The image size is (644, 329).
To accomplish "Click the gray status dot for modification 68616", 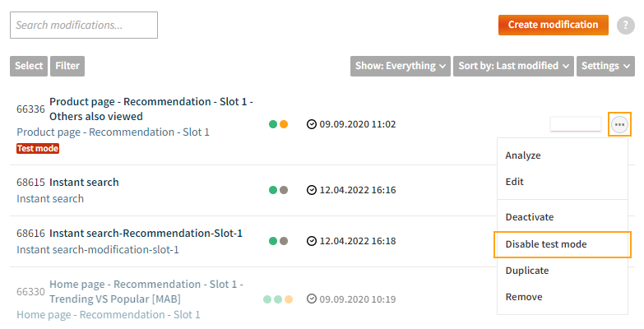I will click(284, 241).
